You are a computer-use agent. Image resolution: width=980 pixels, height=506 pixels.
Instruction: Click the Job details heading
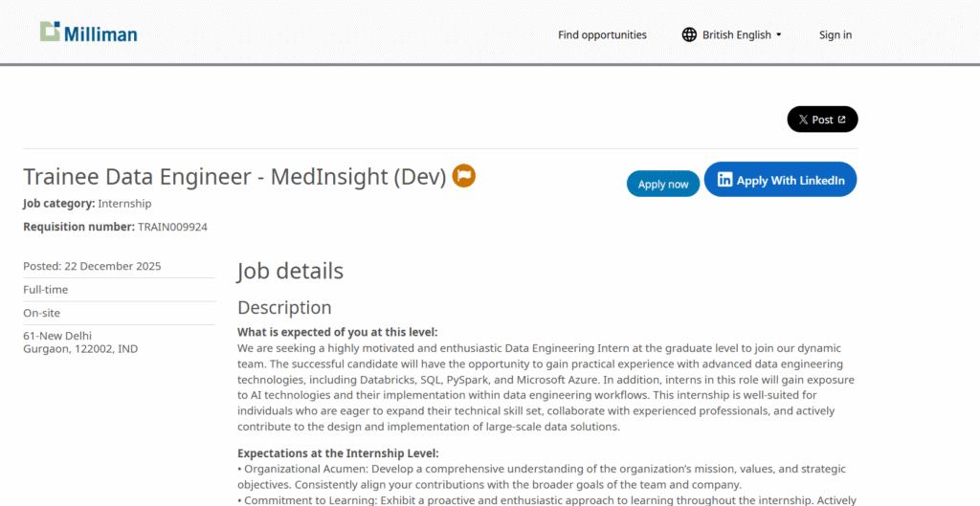pyautogui.click(x=290, y=271)
